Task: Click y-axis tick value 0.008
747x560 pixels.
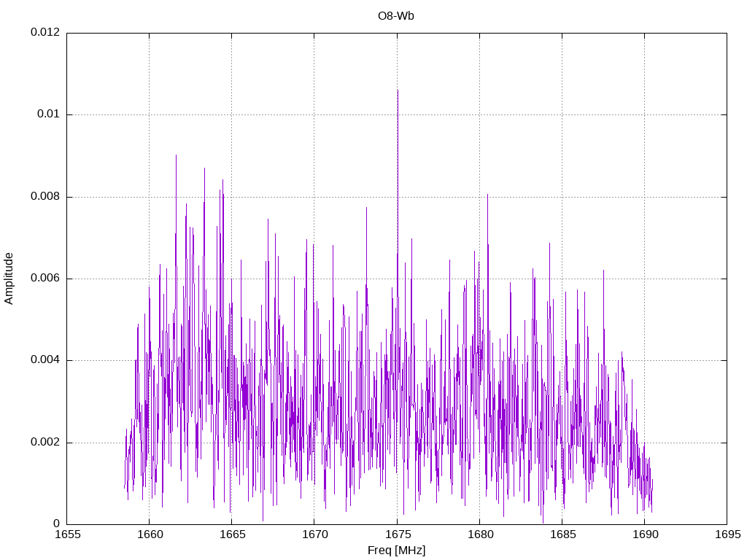Action: [x=45, y=196]
